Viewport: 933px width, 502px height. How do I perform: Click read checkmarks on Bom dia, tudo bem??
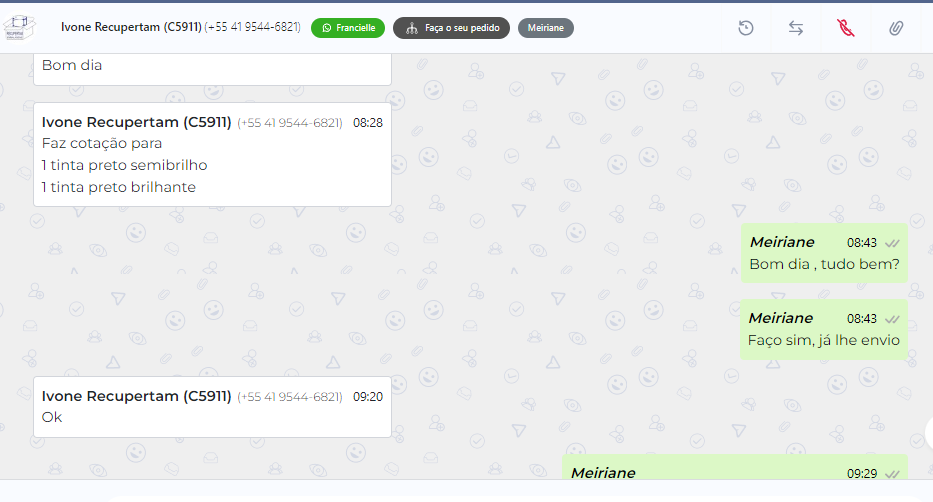pos(892,243)
